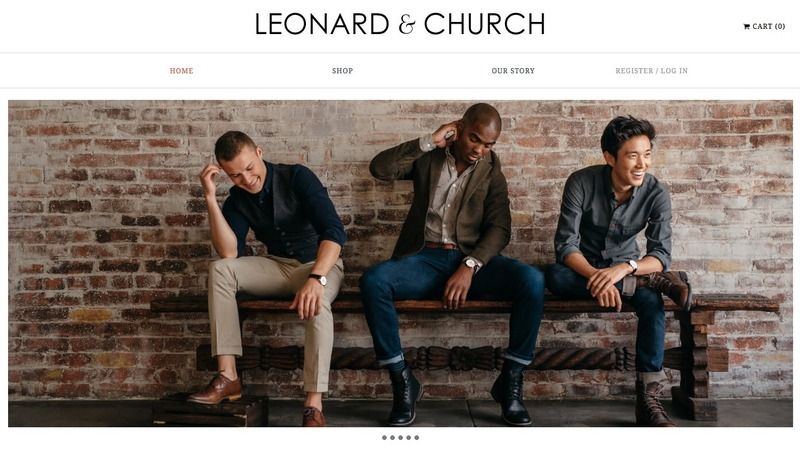Click the wristwatch on the khaki-pants man
This screenshot has width=800, height=455.
click(318, 279)
